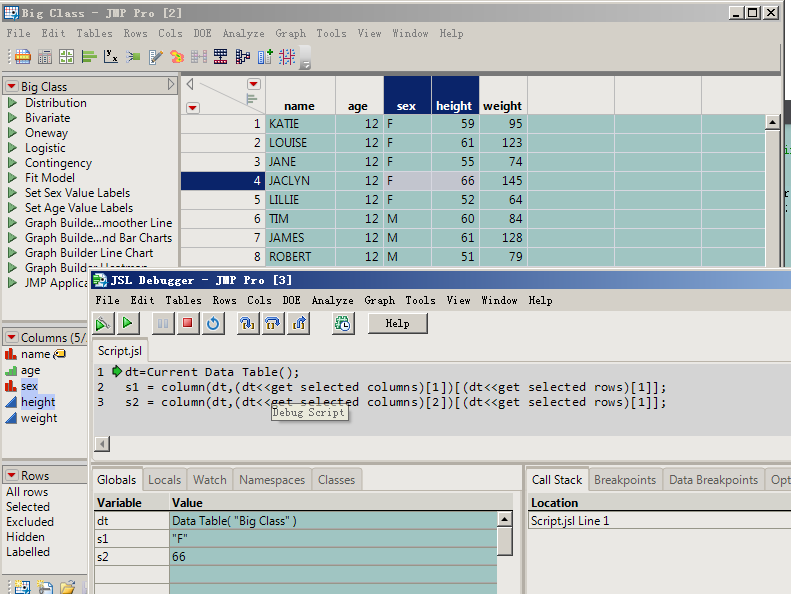
Task: Click the debugger Run script button
Action: [127, 323]
